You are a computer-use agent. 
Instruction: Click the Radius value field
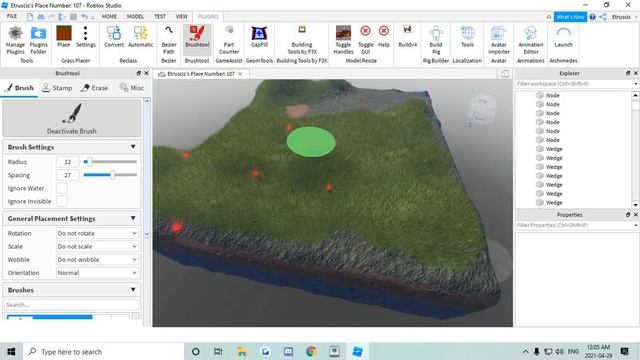pyautogui.click(x=68, y=162)
